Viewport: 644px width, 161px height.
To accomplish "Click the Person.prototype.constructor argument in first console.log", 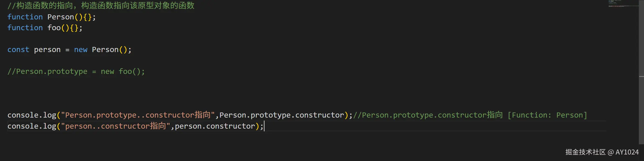I will (x=282, y=115).
